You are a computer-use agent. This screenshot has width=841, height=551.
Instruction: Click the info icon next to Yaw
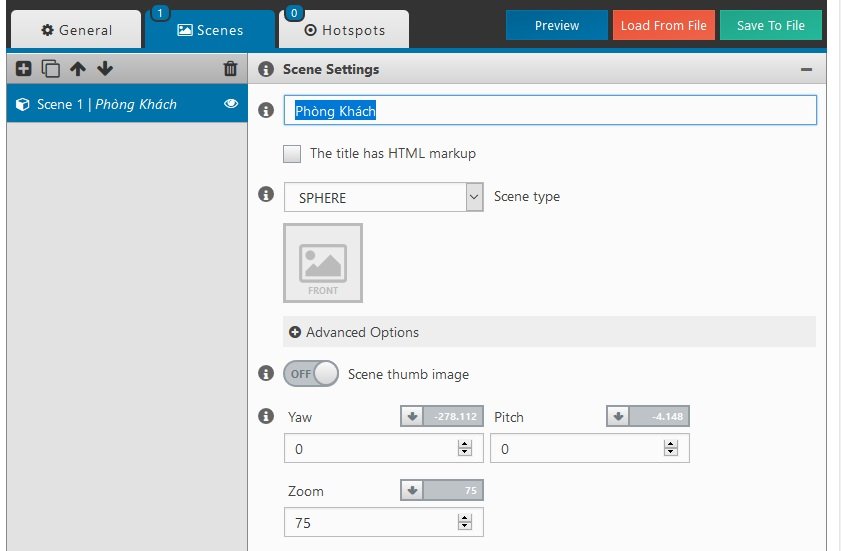click(266, 416)
